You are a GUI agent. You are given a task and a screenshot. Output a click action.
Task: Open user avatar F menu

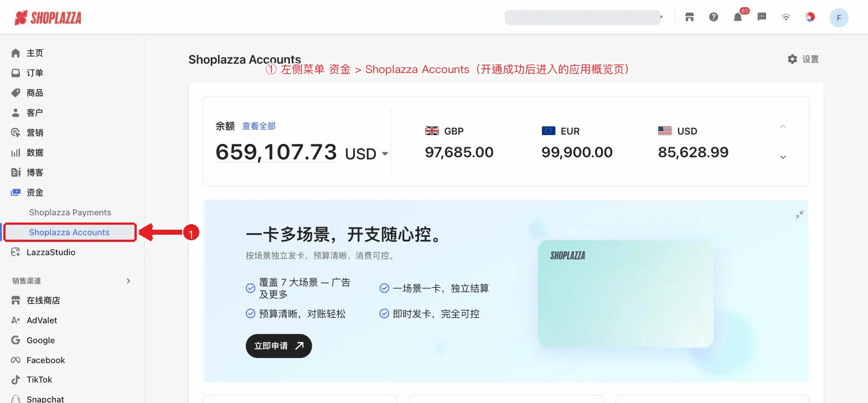click(x=839, y=18)
